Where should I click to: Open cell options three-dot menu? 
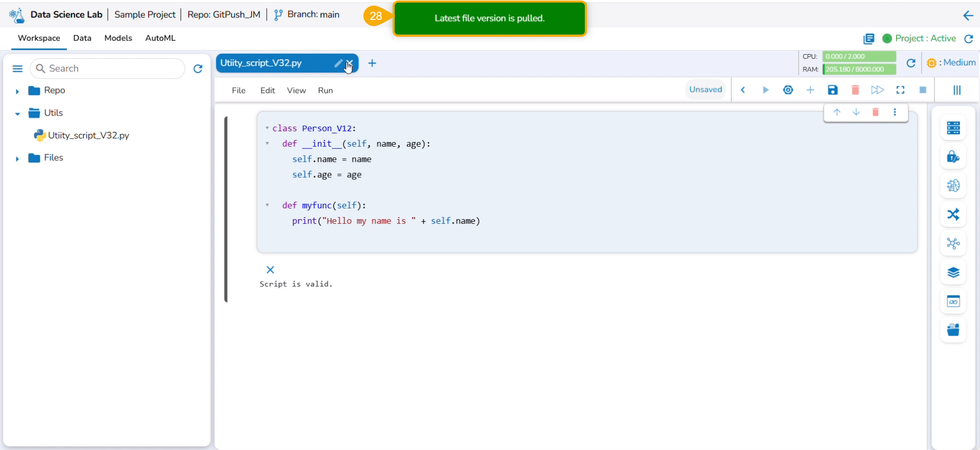pos(895,112)
